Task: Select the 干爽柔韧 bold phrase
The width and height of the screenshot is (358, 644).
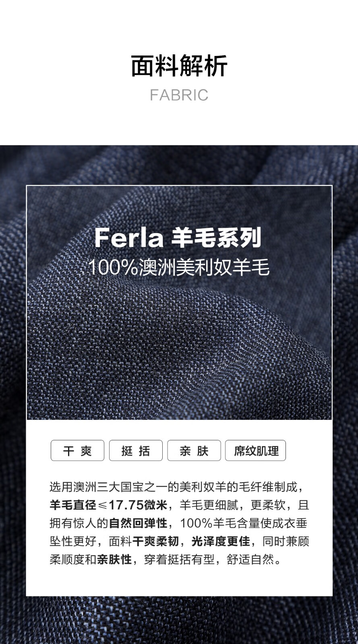Action: coord(155,541)
